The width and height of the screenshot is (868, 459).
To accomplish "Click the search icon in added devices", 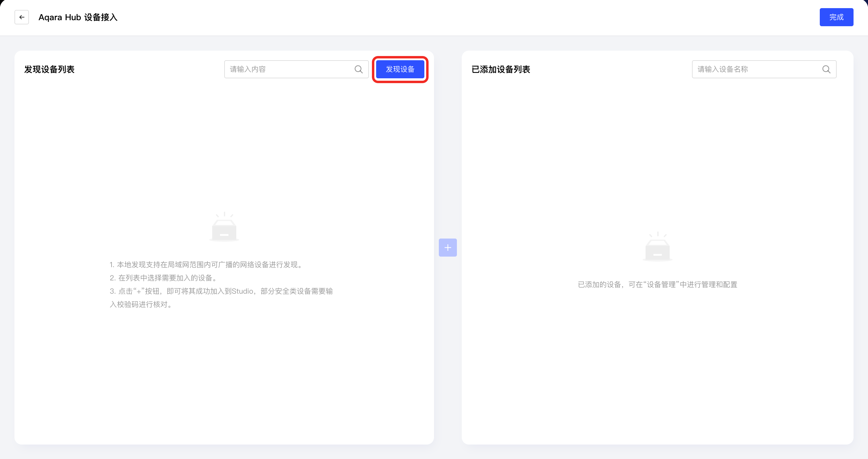I will click(x=826, y=69).
